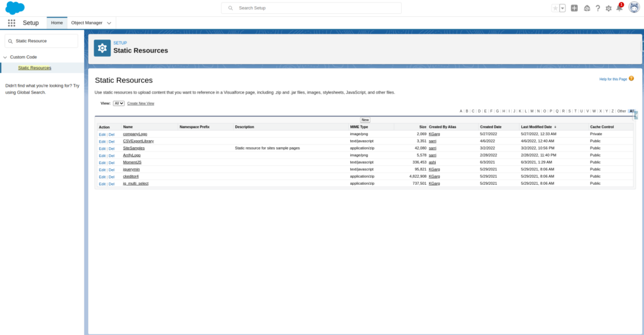644x335 pixels.
Task: Click the Trailhead guidance icon
Action: [587, 8]
